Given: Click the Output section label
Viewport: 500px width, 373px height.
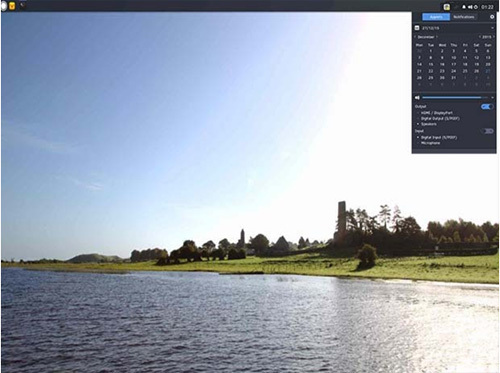Looking at the screenshot, I should (x=420, y=106).
